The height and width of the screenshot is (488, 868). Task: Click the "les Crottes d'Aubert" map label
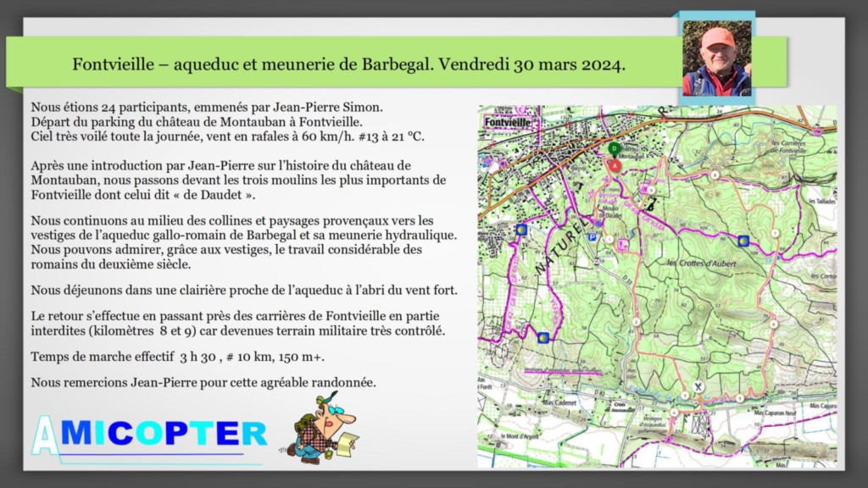click(x=701, y=263)
